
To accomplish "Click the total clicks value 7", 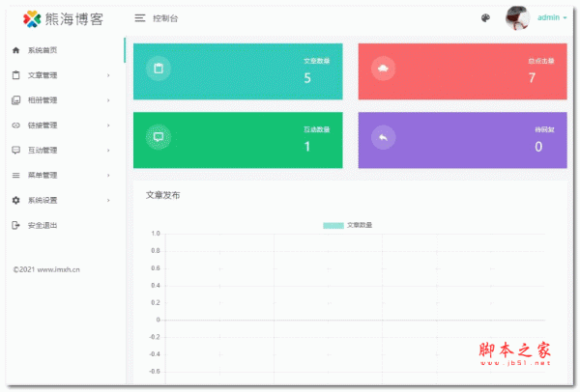I will click(532, 77).
